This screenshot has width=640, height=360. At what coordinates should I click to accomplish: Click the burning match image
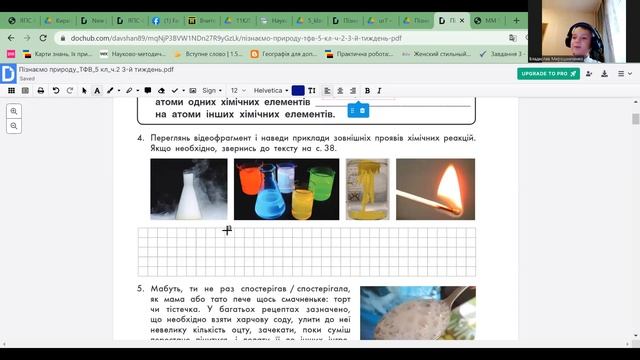click(x=436, y=189)
